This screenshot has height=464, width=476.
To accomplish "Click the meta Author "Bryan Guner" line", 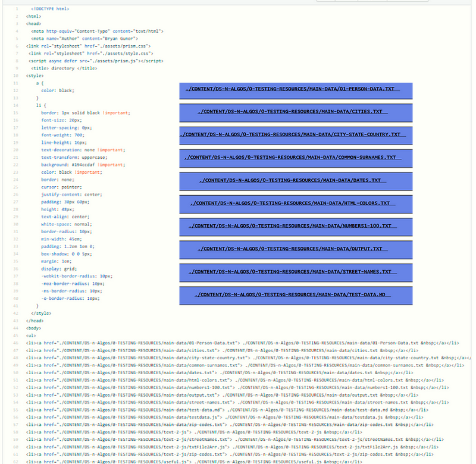I will tap(84, 39).
